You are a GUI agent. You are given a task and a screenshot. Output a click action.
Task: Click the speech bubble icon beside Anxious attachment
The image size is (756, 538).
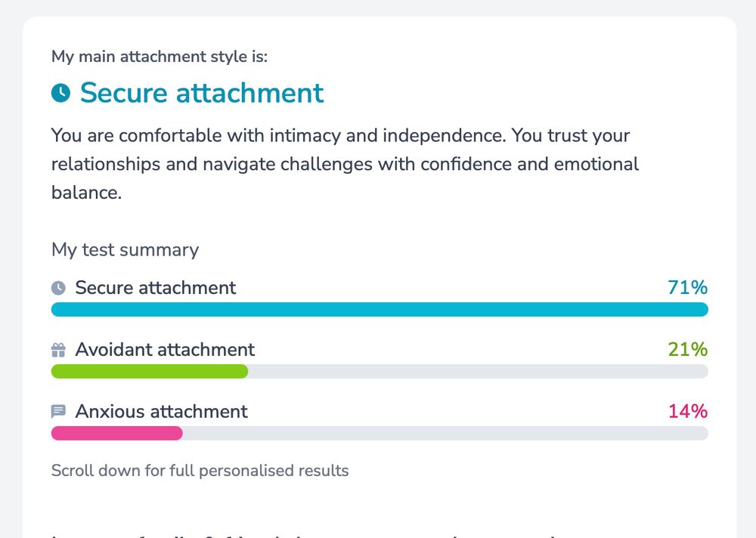[x=59, y=410]
